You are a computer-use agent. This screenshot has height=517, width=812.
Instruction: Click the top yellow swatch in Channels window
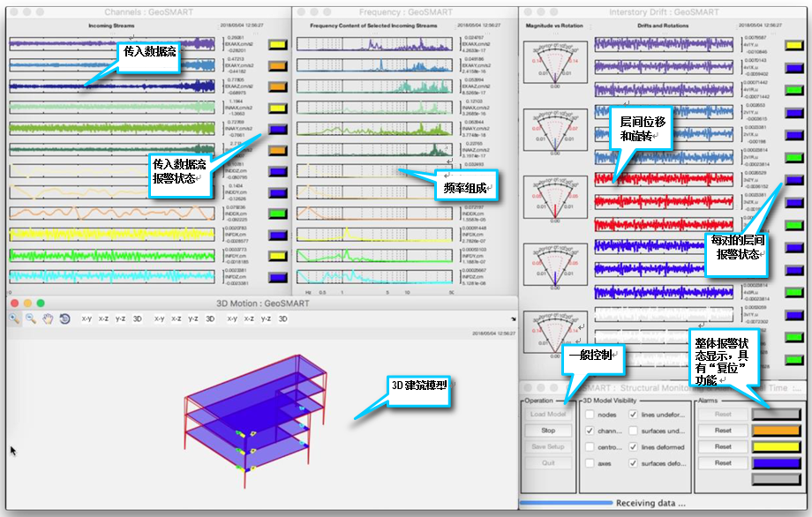277,43
